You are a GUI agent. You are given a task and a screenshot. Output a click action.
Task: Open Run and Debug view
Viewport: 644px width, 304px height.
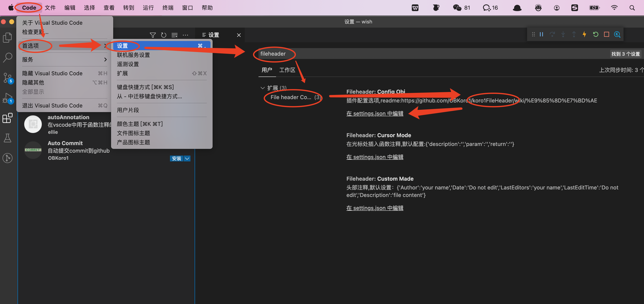(8, 98)
